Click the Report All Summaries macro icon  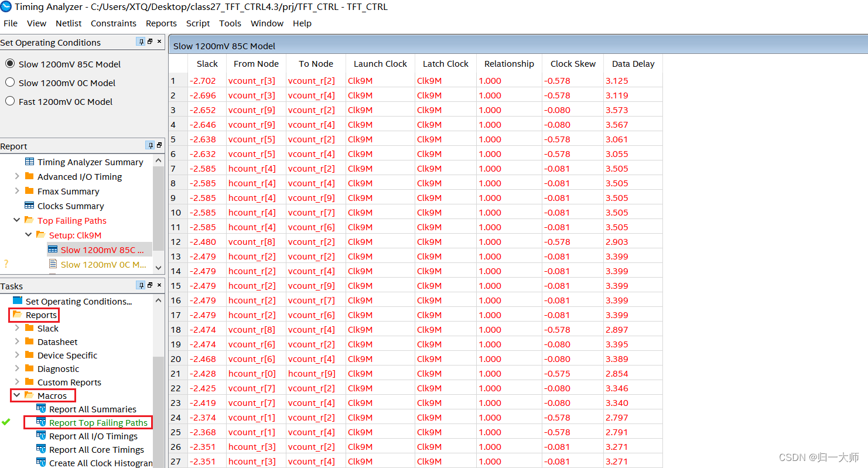tap(41, 408)
